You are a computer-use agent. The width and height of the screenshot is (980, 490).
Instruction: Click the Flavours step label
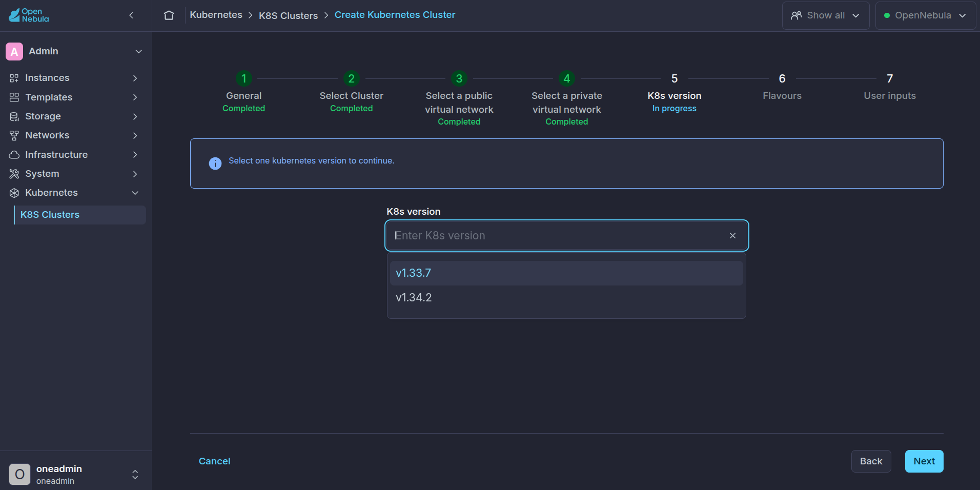[x=782, y=96]
